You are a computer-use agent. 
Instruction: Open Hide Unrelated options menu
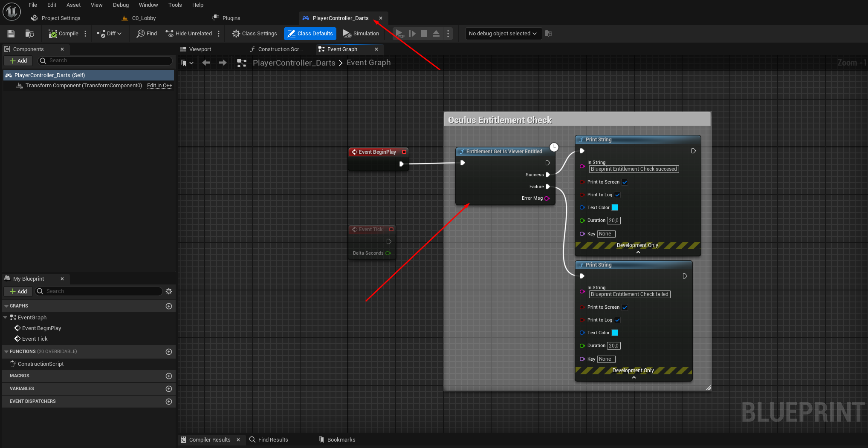pos(219,33)
